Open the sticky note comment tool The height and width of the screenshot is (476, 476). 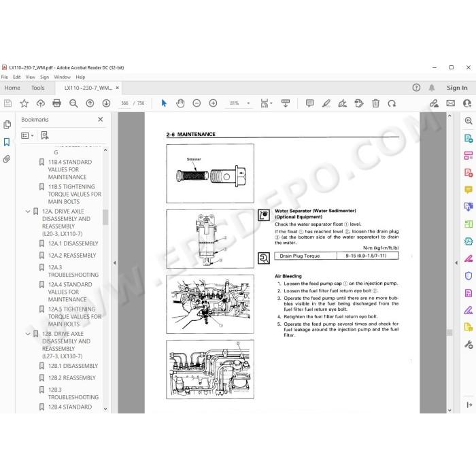tap(309, 103)
